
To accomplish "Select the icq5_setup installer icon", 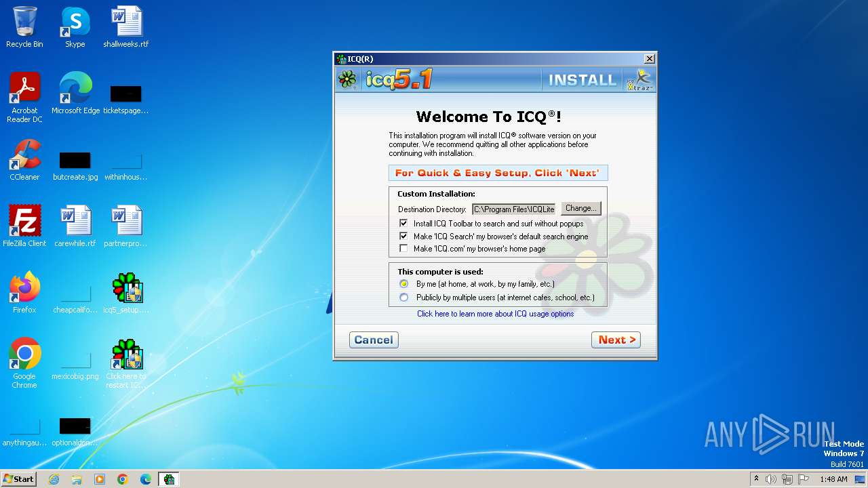I will pos(126,293).
